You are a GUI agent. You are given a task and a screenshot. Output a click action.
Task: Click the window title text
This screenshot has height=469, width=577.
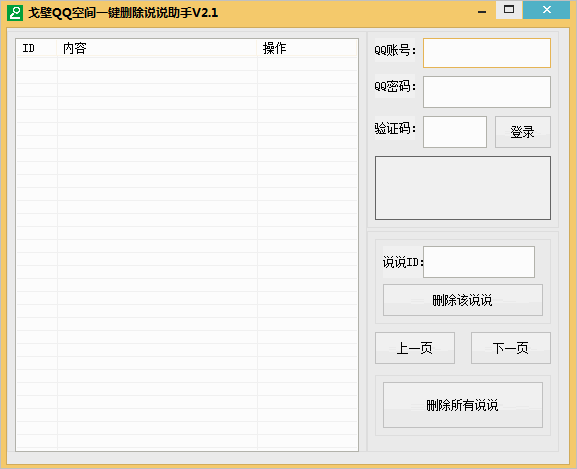point(123,13)
